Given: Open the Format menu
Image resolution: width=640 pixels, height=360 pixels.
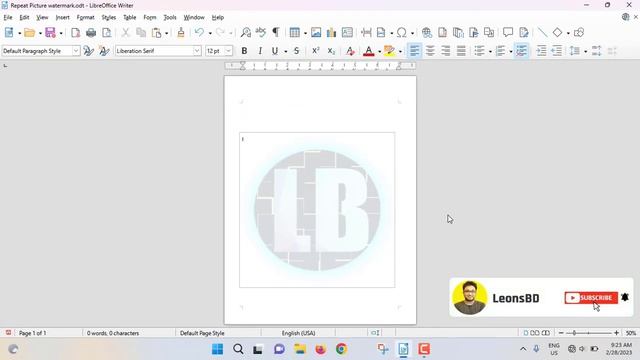Looking at the screenshot, I should click(x=85, y=17).
